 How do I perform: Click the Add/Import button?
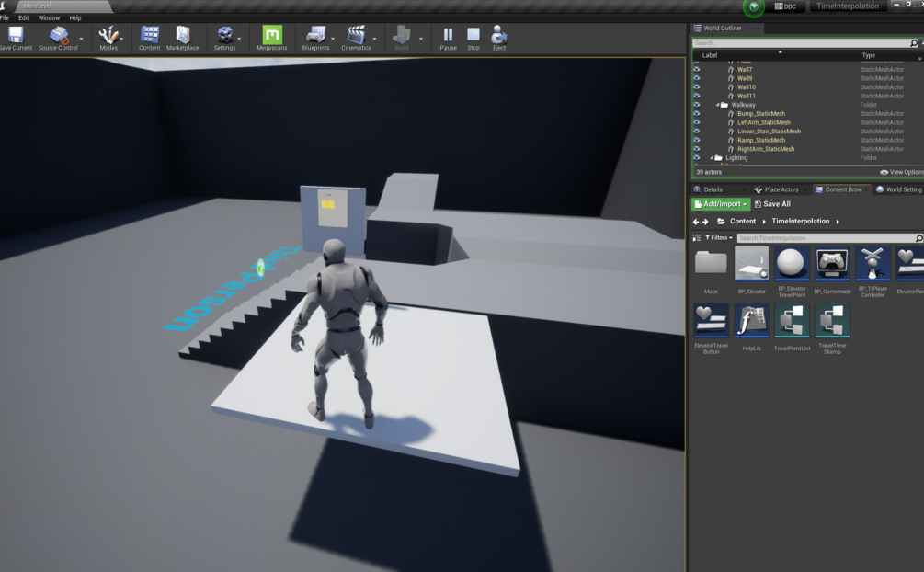click(x=721, y=204)
